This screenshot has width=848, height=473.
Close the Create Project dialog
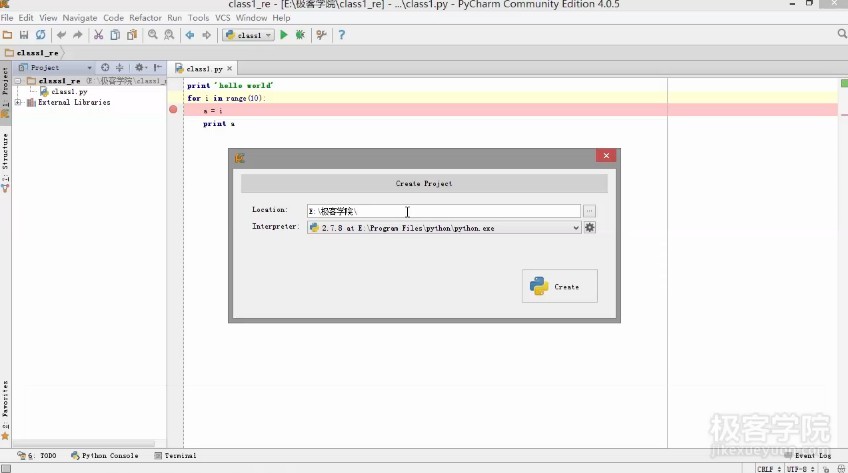coord(606,156)
